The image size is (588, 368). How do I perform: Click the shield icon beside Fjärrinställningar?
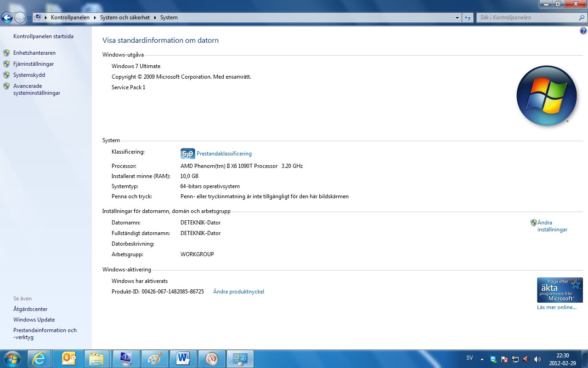(6, 64)
